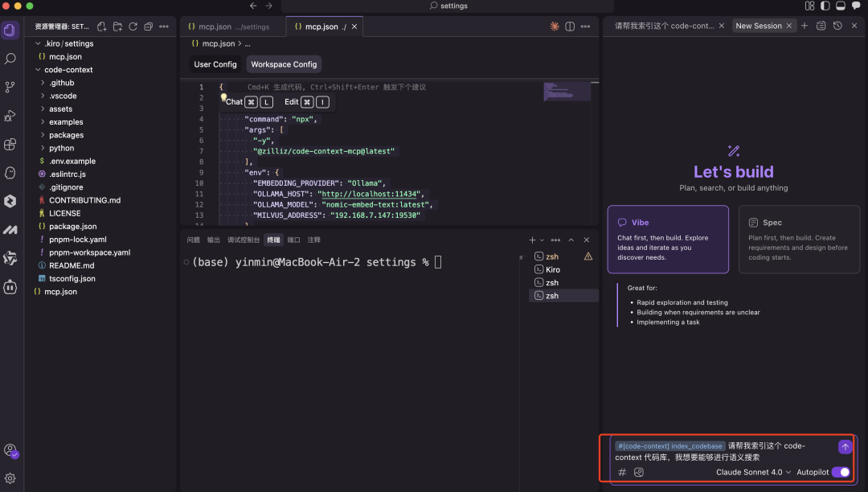Open CONTRIBUTING.md in explorer
This screenshot has width=868, height=492.
(84, 200)
